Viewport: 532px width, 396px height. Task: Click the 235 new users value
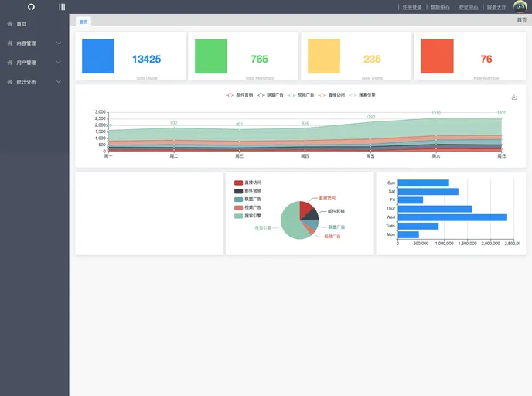tap(372, 59)
